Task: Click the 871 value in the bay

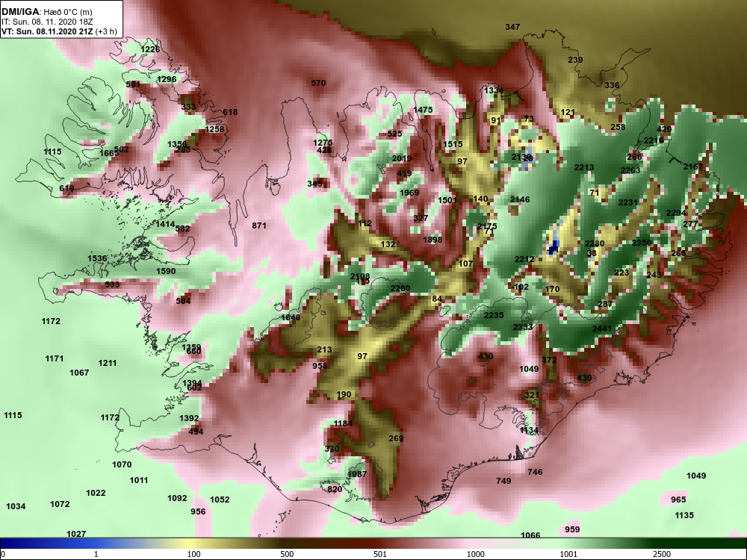Action: point(259,225)
